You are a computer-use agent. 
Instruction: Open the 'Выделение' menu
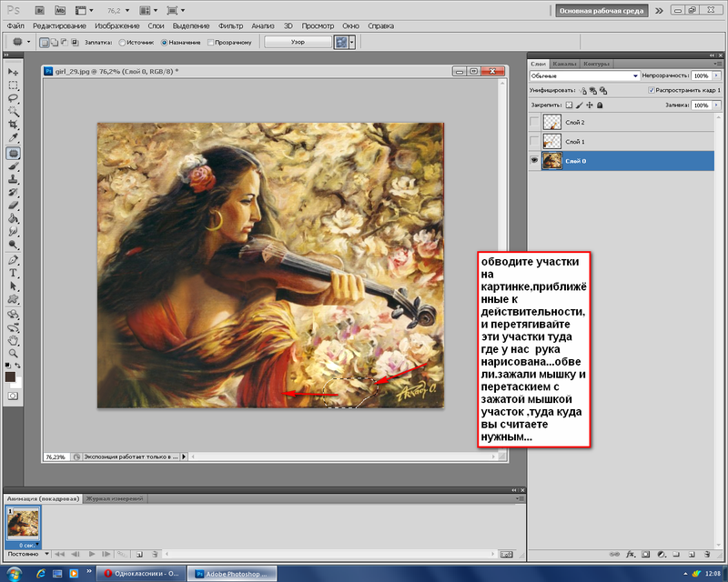[x=191, y=26]
